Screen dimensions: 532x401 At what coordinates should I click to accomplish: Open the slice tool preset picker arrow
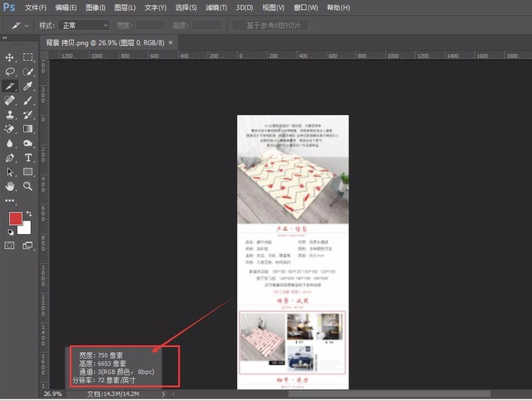tap(27, 26)
